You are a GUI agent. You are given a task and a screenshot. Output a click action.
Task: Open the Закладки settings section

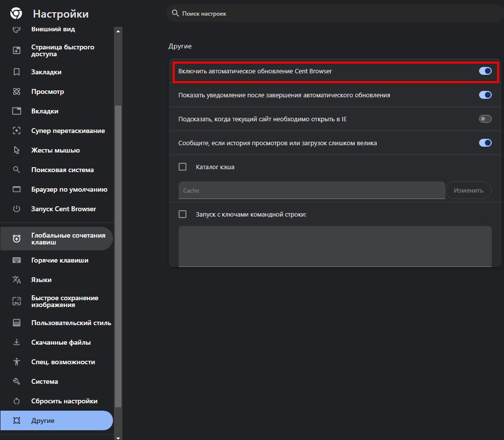coord(57,72)
